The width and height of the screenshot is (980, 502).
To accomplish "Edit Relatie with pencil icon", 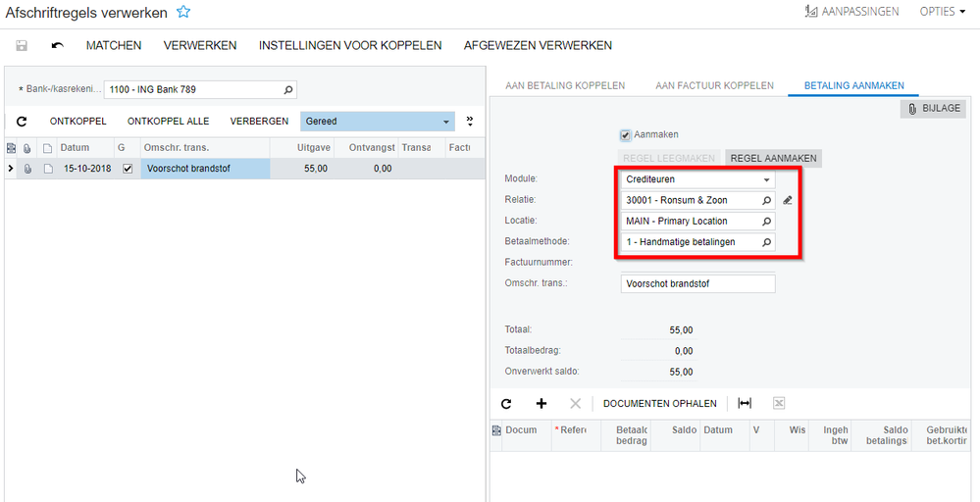I will [x=788, y=200].
